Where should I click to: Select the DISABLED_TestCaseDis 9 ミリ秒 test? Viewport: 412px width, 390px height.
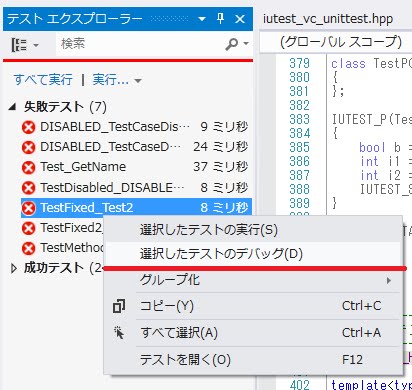click(136, 127)
